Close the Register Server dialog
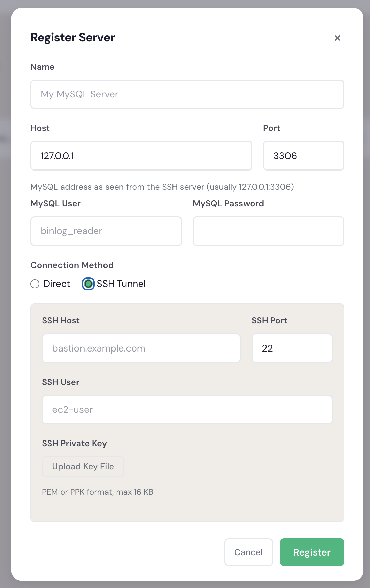Image resolution: width=370 pixels, height=588 pixels. coord(337,38)
